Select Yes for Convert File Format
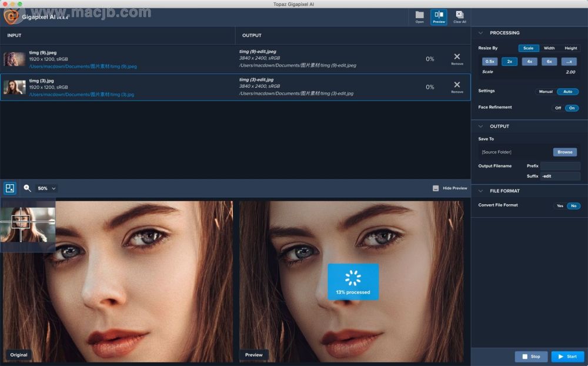This screenshot has width=588, height=366. coord(559,206)
